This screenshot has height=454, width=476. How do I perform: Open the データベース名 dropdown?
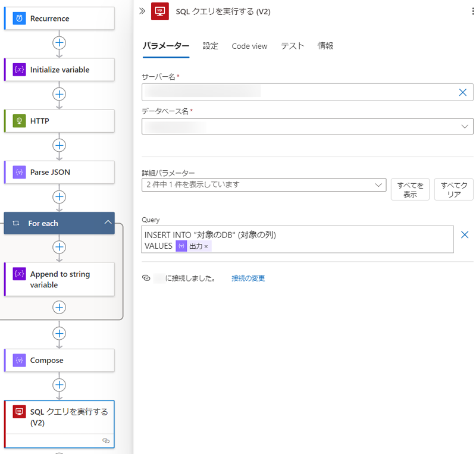pyautogui.click(x=465, y=126)
